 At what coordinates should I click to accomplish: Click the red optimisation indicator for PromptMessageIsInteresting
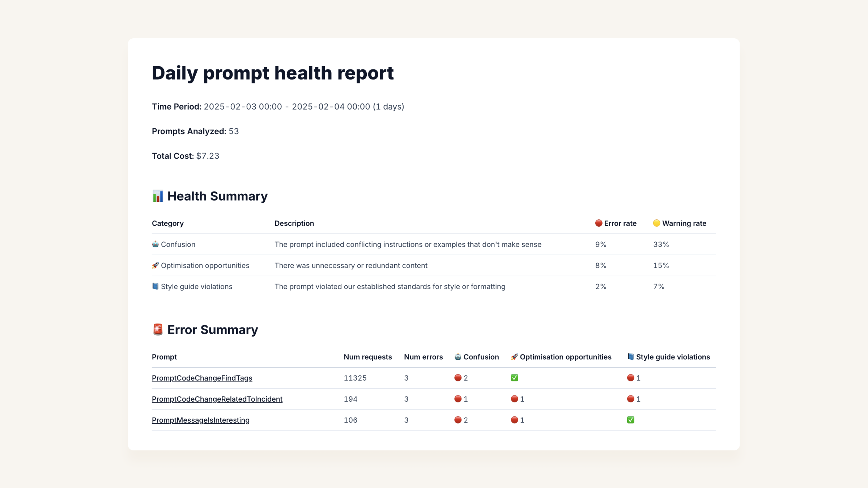[514, 420]
